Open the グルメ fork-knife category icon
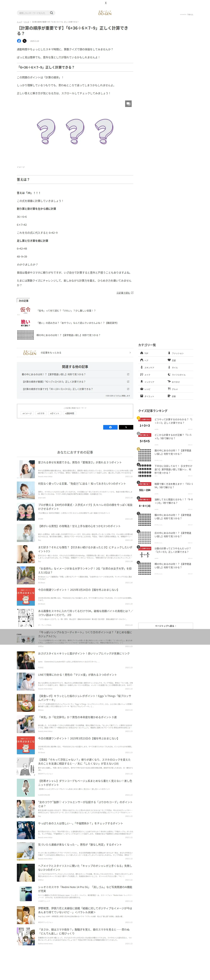The image size is (210, 980). tap(169, 389)
